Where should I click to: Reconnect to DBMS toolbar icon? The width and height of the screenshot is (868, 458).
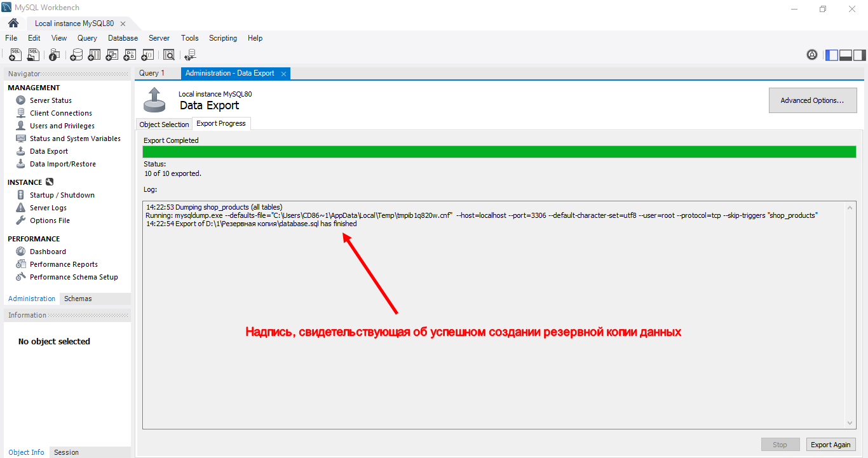click(190, 55)
